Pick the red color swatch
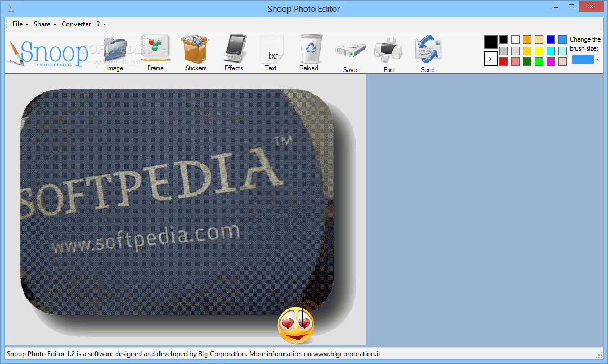The image size is (608, 364). coord(503,61)
